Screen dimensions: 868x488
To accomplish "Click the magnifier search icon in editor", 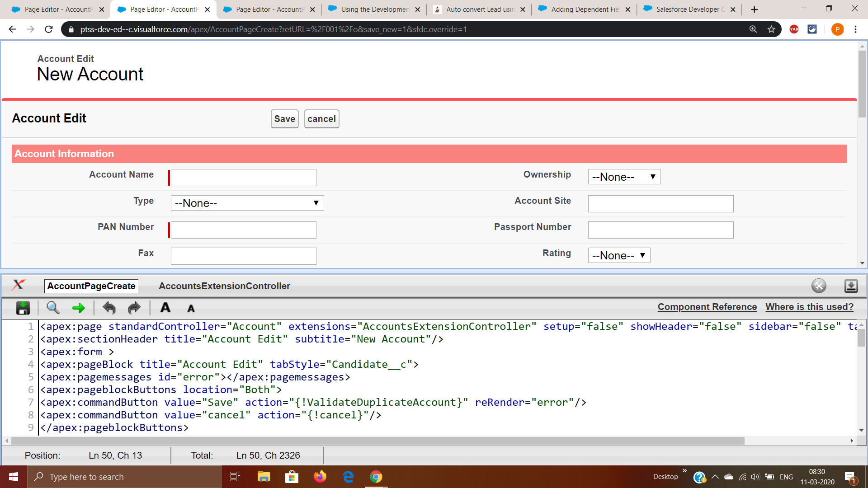I will pos(53,308).
